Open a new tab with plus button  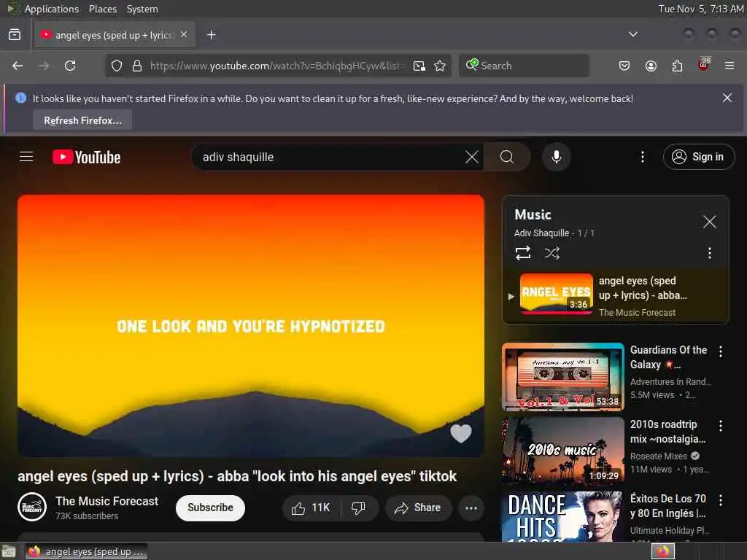[211, 35]
